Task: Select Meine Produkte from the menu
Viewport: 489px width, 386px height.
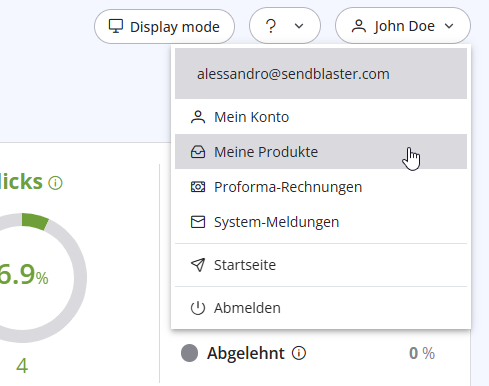Action: pyautogui.click(x=321, y=152)
